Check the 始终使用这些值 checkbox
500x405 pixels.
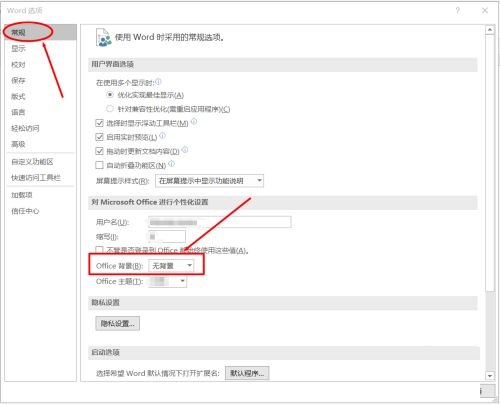coord(99,250)
